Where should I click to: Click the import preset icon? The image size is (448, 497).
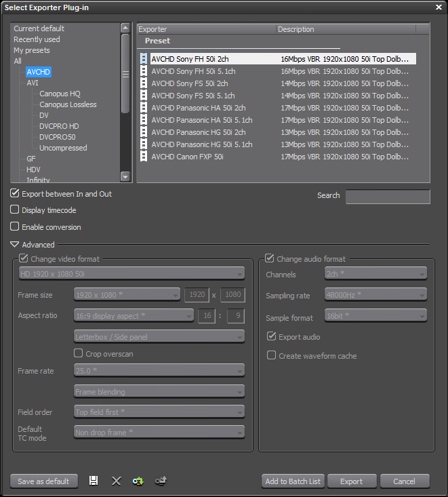138,481
